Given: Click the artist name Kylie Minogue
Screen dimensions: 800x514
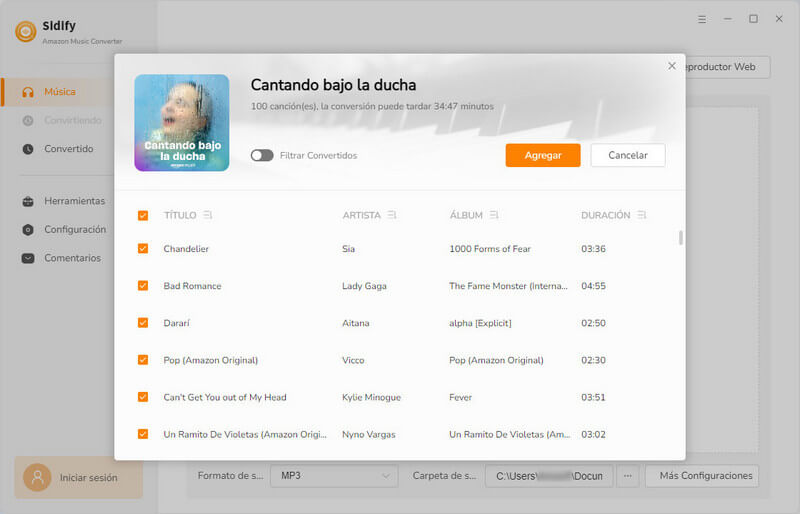Looking at the screenshot, I should [x=371, y=398].
